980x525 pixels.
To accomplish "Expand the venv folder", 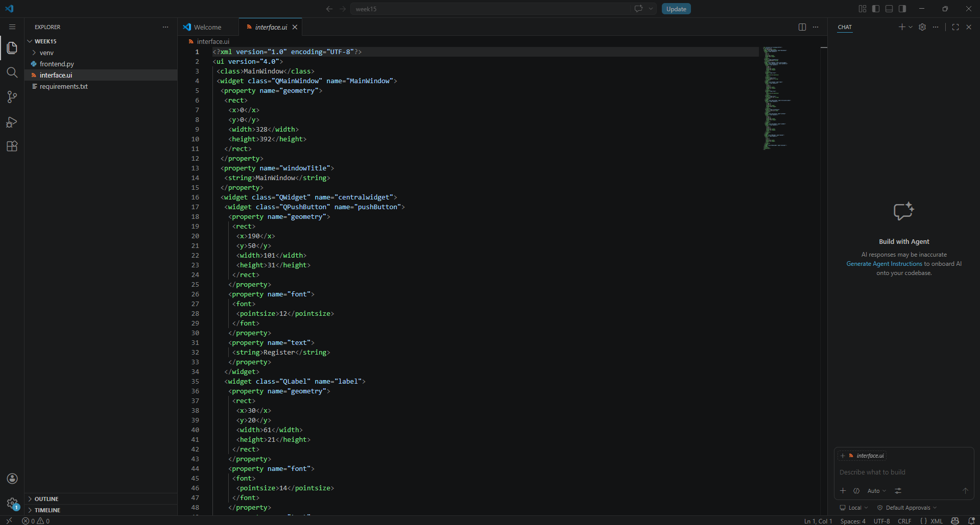I will coord(46,53).
